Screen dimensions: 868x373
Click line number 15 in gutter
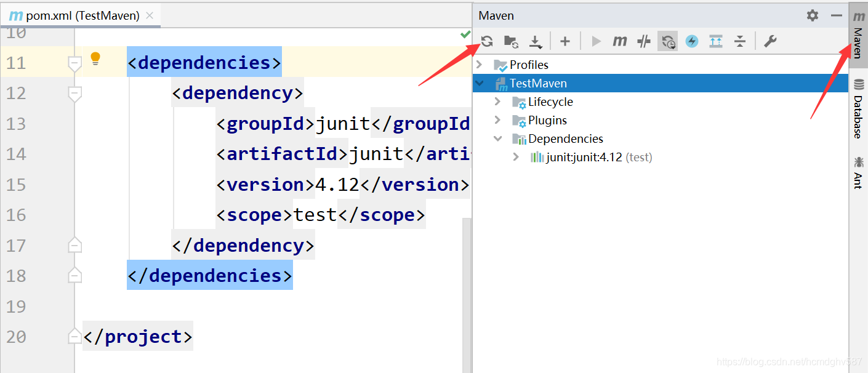[x=17, y=184]
